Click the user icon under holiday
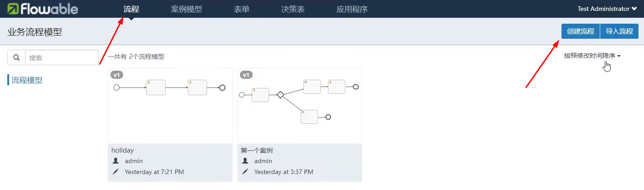Viewport: 644px width, 190px height. click(116, 161)
